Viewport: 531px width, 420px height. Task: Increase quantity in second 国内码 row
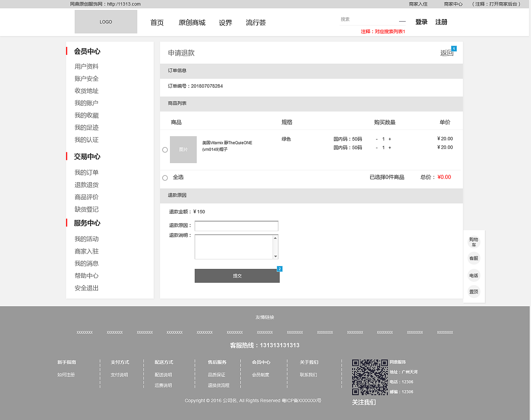[x=390, y=148]
